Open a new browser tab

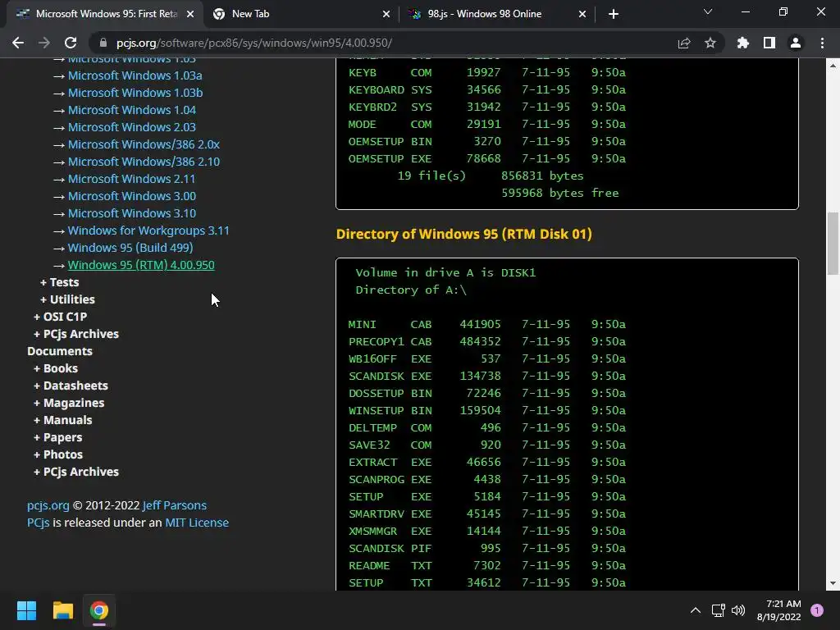point(614,14)
